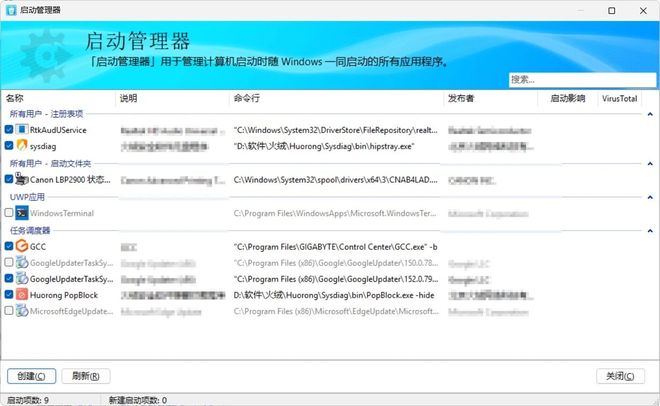Click the GCC orange logo icon
The width and height of the screenshot is (660, 406).
point(21,246)
